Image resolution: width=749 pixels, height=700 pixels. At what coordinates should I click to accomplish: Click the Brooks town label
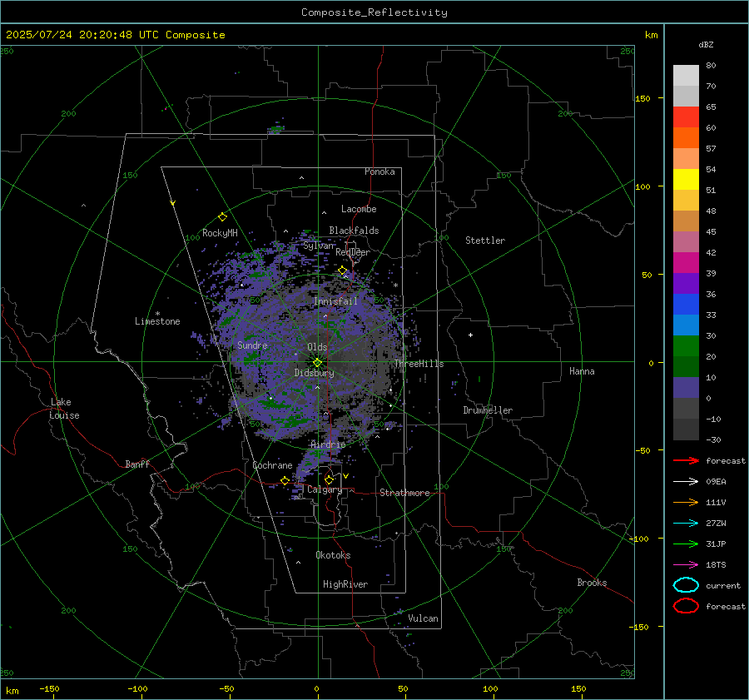coord(592,583)
